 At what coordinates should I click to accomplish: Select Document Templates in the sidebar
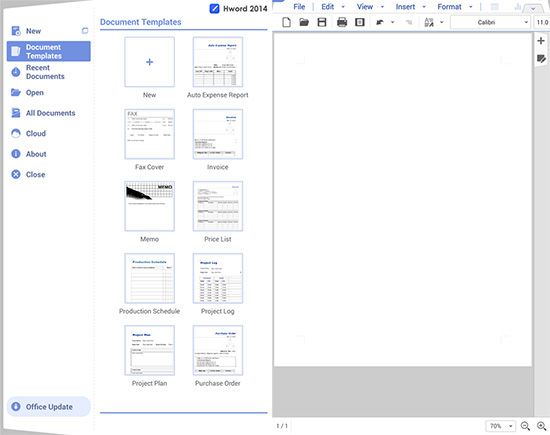coord(49,51)
